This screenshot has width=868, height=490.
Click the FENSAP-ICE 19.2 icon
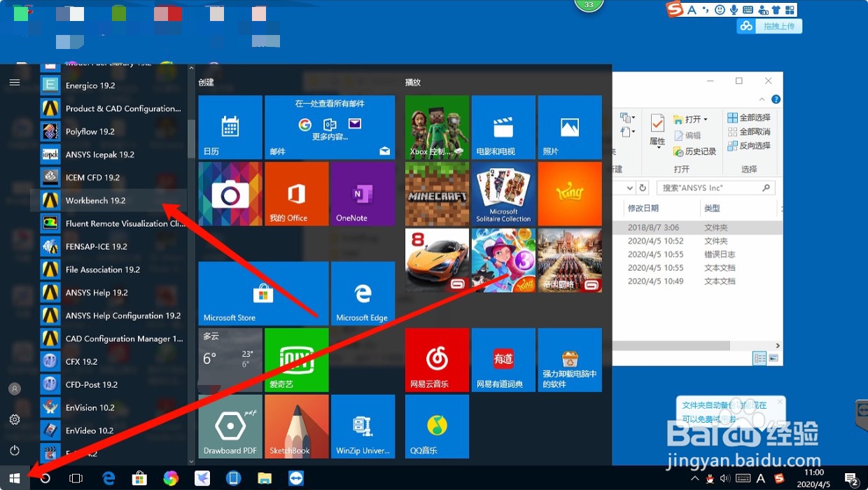[50, 246]
